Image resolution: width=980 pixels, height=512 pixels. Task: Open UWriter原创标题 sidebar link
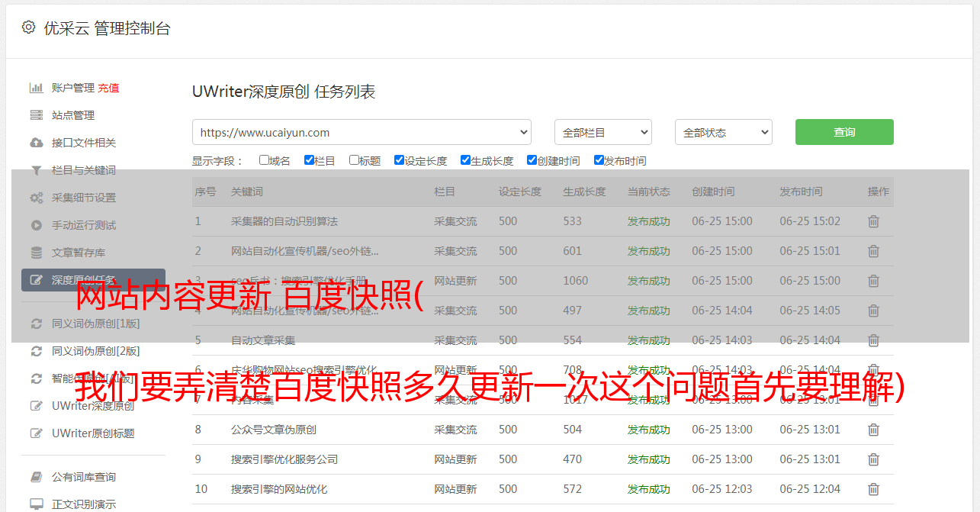pyautogui.click(x=93, y=433)
